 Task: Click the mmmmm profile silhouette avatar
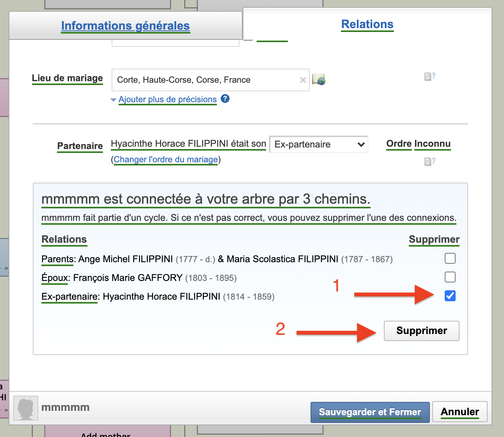tap(26, 408)
